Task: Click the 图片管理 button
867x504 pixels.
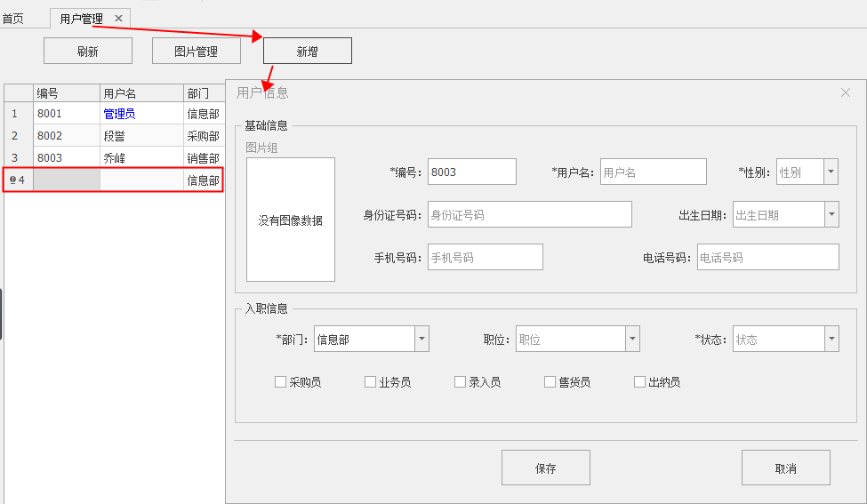Action: [197, 52]
